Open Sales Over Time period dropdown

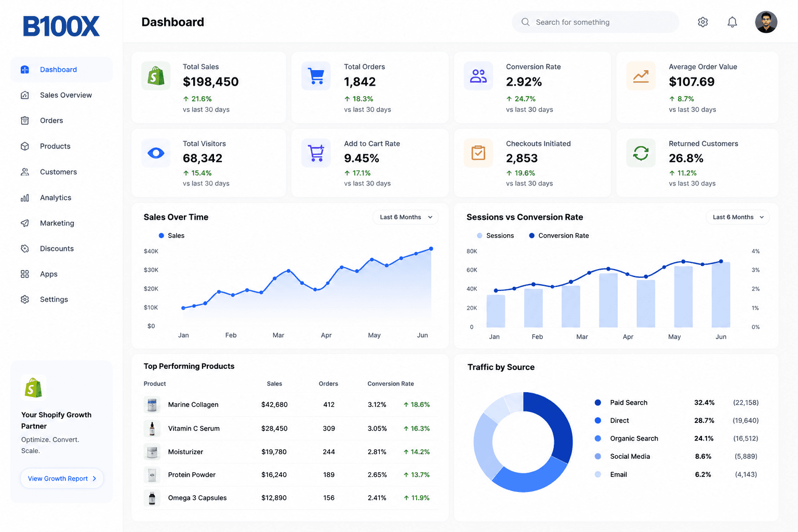click(x=406, y=217)
